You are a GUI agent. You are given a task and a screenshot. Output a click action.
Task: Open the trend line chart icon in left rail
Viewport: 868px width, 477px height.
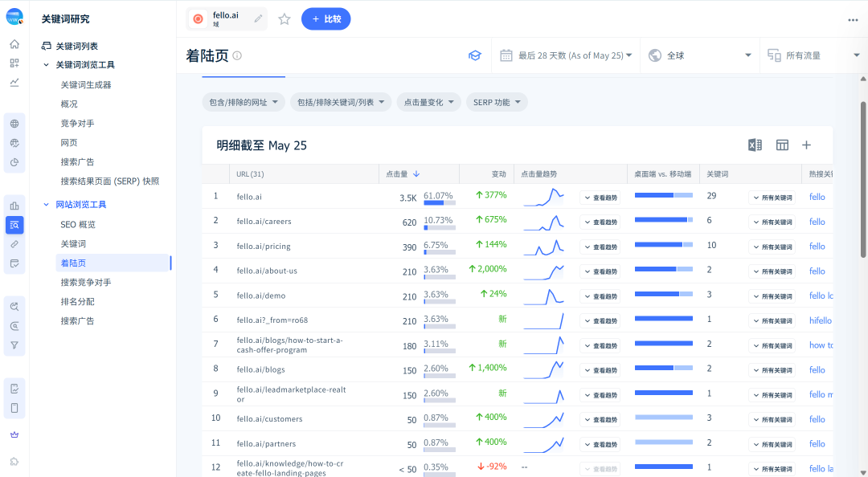[14, 83]
